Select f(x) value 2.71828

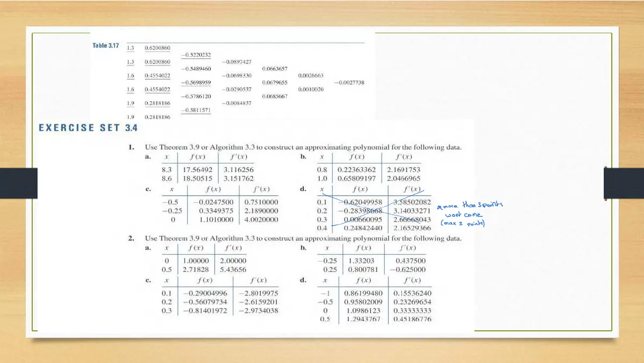point(195,269)
